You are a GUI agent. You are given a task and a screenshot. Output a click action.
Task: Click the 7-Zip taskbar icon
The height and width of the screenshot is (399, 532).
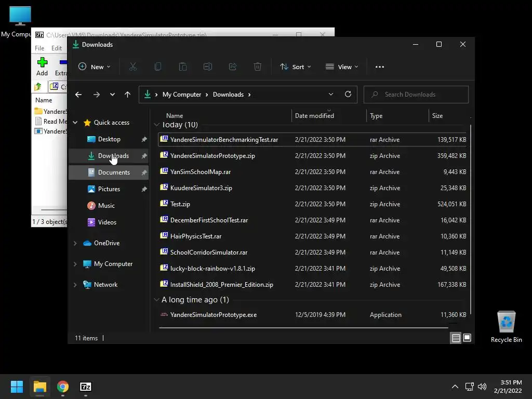tap(86, 387)
